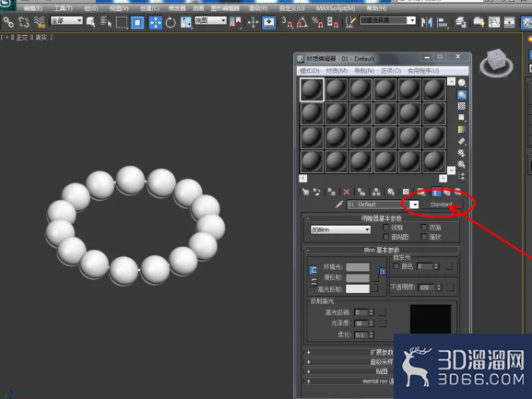This screenshot has height=399, width=532.
Task: Open the selection filter 全部 dropdown
Action: click(66, 20)
